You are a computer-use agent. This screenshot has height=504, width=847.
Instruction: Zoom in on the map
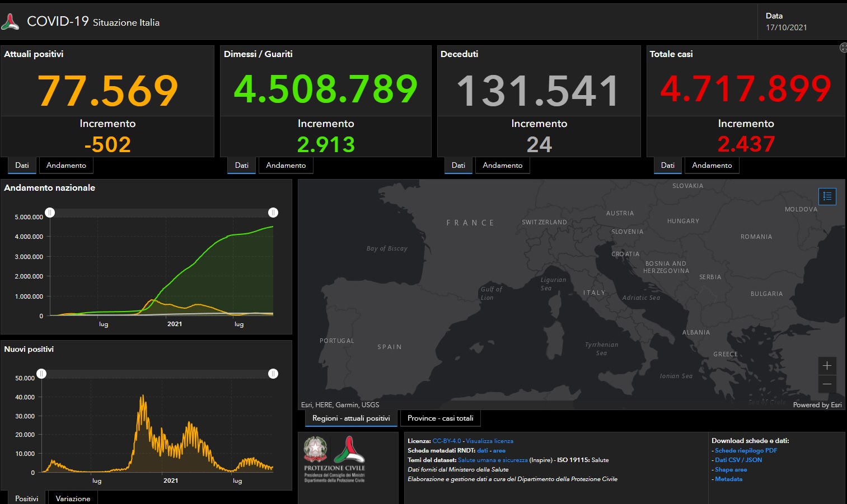[827, 366]
